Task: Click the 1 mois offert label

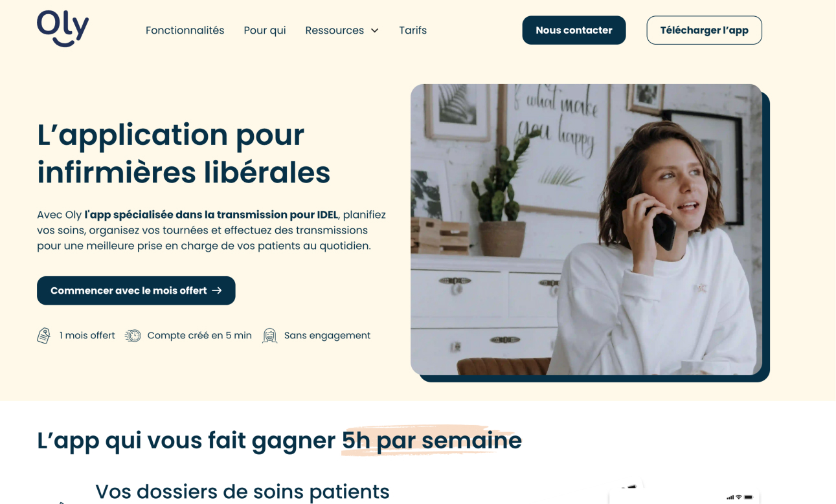Action: tap(87, 336)
